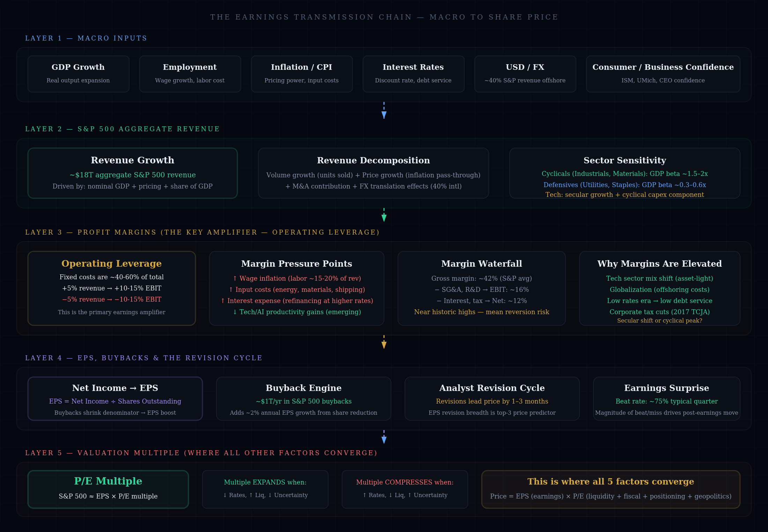Click the Analyst Revision Cycle card
The image size is (768, 532).
pos(492,398)
